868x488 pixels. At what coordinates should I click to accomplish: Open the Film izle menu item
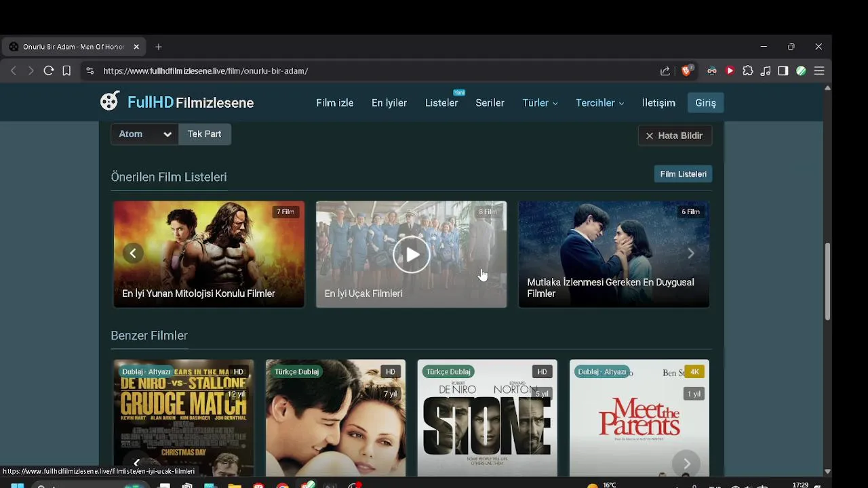click(335, 103)
